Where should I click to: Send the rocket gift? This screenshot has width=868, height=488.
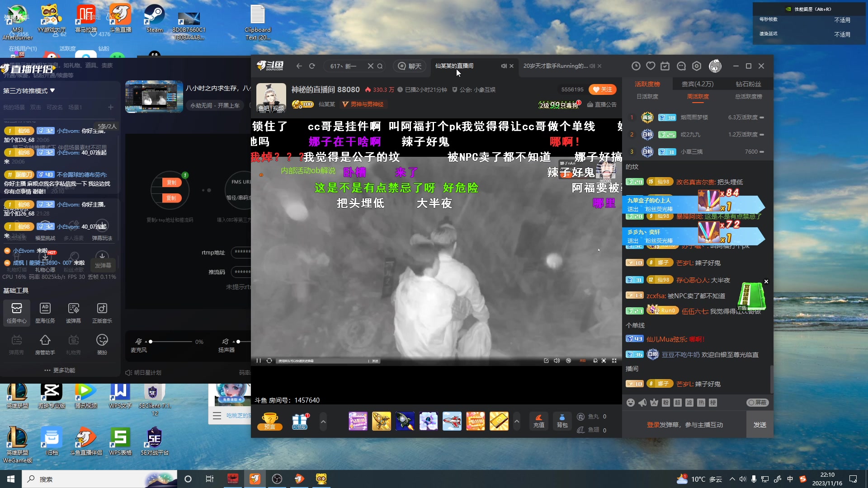click(405, 421)
